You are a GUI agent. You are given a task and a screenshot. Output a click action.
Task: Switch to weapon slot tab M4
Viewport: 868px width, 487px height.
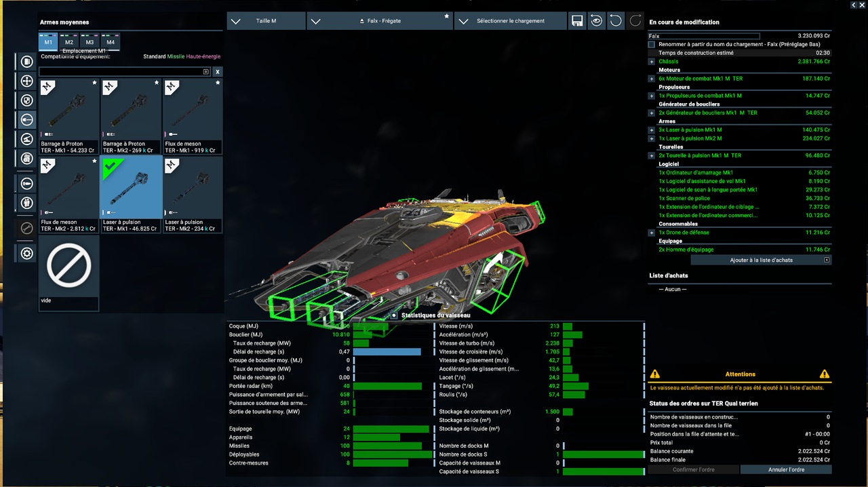pos(111,41)
